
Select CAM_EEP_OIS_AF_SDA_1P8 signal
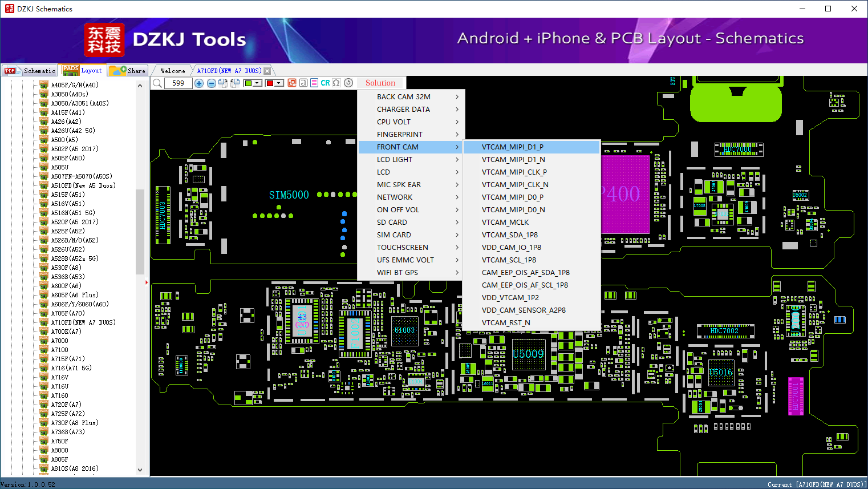point(532,273)
